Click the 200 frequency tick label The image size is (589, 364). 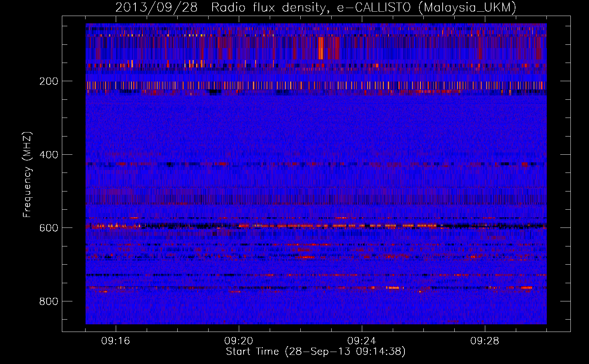(49, 81)
